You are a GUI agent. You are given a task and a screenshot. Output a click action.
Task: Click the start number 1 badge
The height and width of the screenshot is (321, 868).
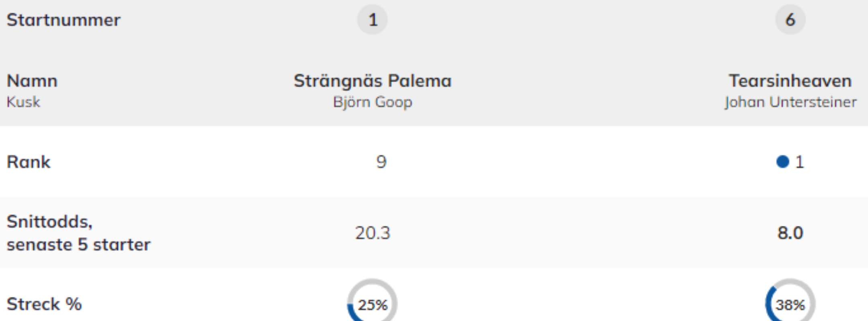click(x=373, y=20)
